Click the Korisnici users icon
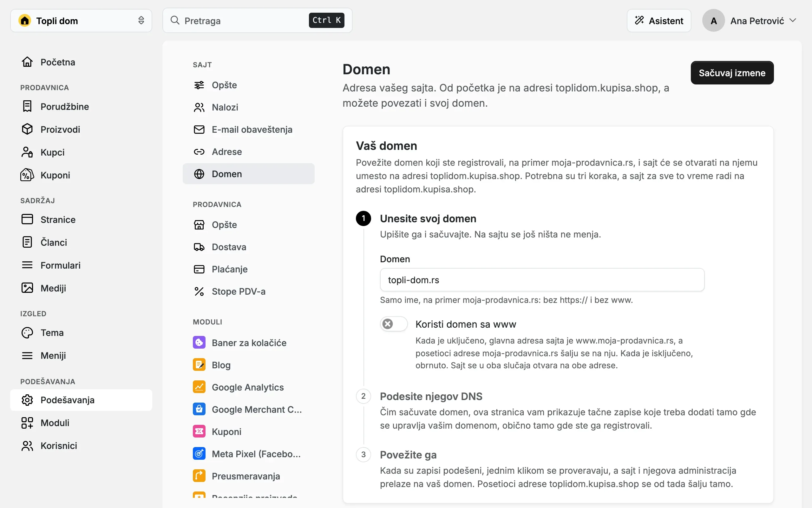The image size is (812, 508). (x=27, y=445)
